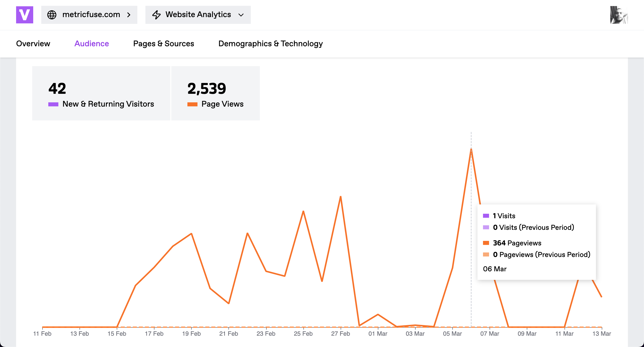Viewport: 644px width, 347px height.
Task: Click the lightning bolt icon
Action: pyautogui.click(x=156, y=15)
